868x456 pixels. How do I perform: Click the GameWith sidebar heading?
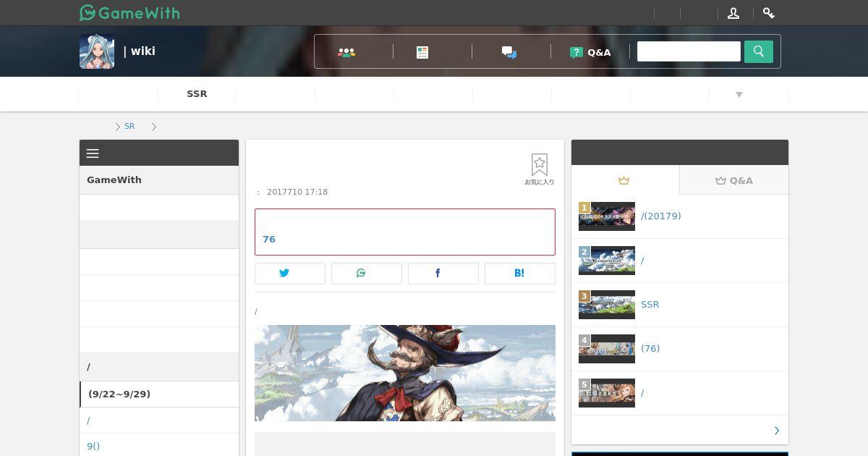coord(159,180)
